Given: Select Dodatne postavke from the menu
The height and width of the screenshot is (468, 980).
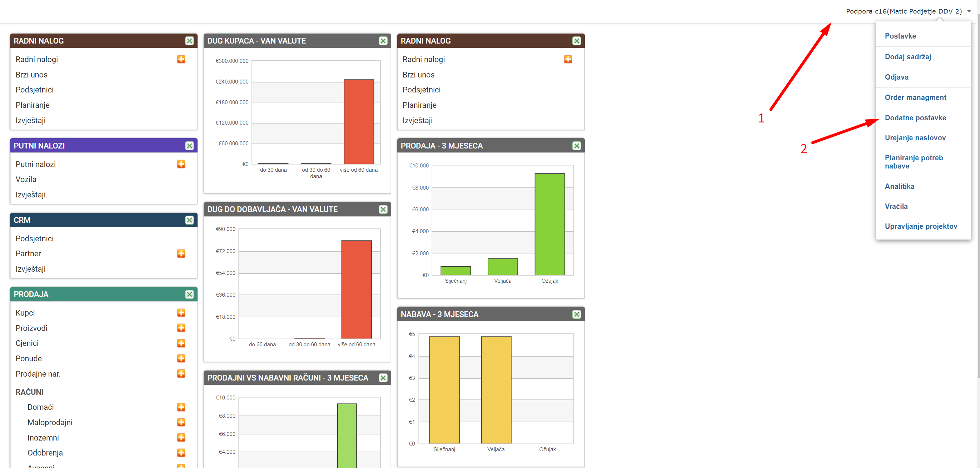Looking at the screenshot, I should click(915, 117).
